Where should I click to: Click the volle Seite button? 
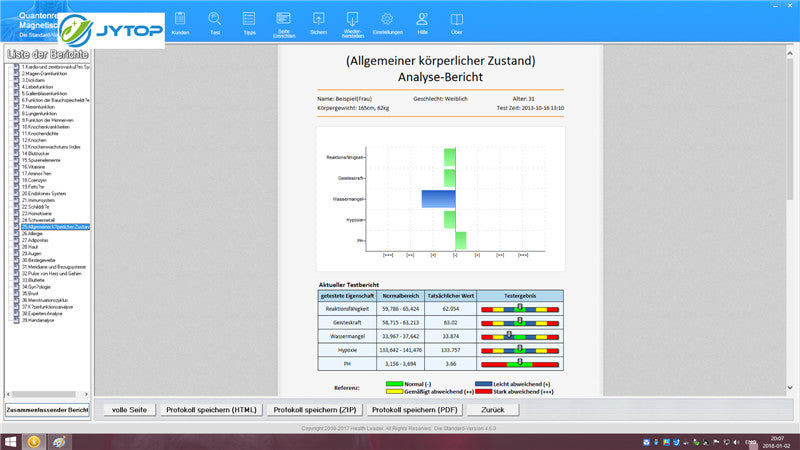(x=130, y=410)
